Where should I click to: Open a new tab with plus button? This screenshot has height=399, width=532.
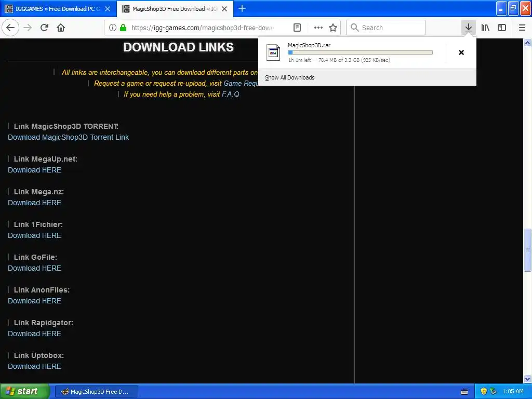point(242,8)
